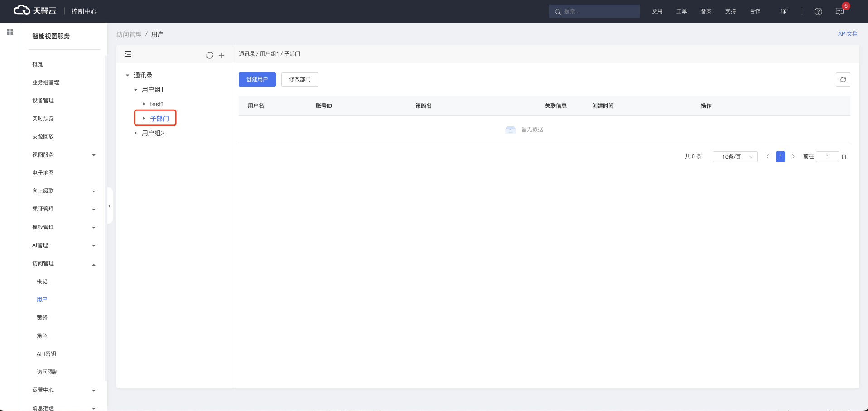Screen dimensions: 868x411
Task: Open the 10条/页 page size dropdown
Action: coord(735,157)
